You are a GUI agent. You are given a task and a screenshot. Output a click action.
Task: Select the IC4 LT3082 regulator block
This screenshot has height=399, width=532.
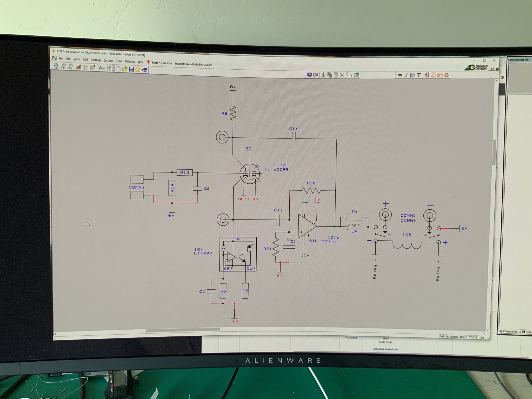tap(238, 254)
